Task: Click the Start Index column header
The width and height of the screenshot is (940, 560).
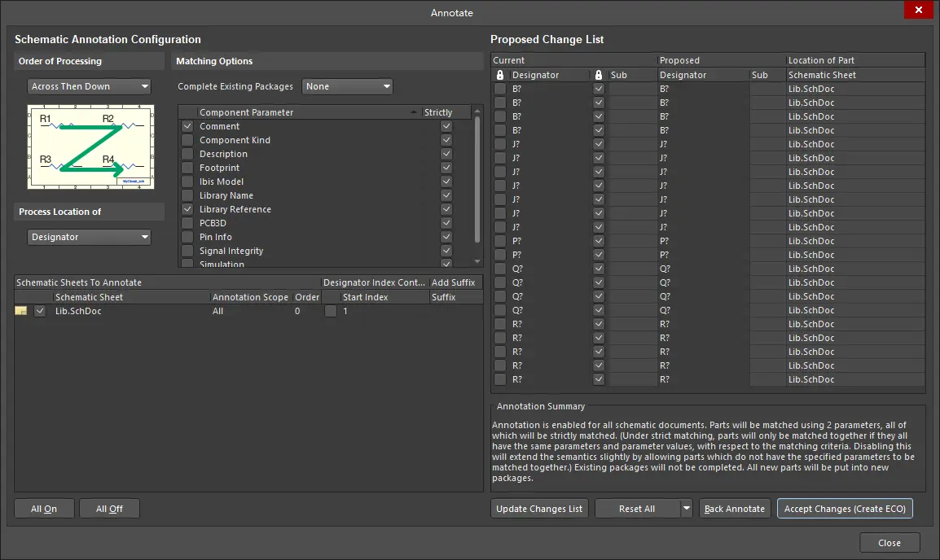Action: tap(365, 297)
